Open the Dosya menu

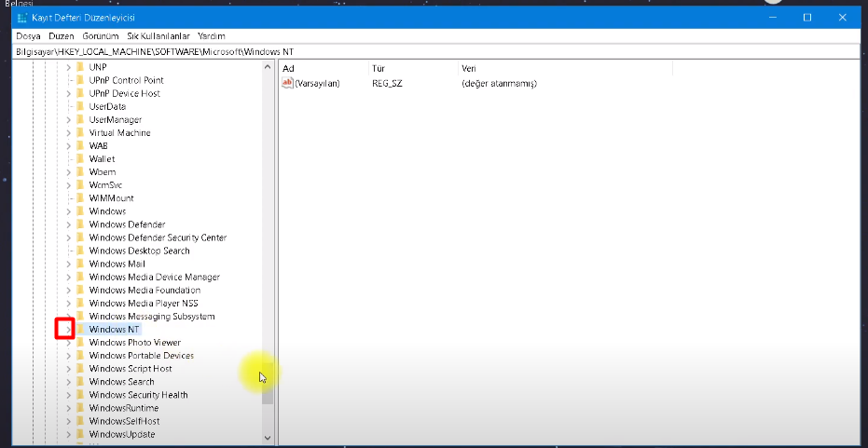click(28, 36)
